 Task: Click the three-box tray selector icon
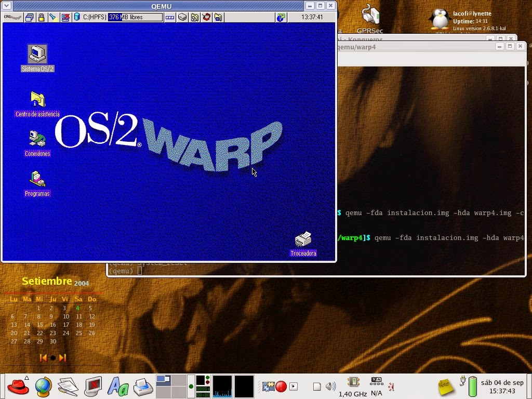[x=170, y=17]
